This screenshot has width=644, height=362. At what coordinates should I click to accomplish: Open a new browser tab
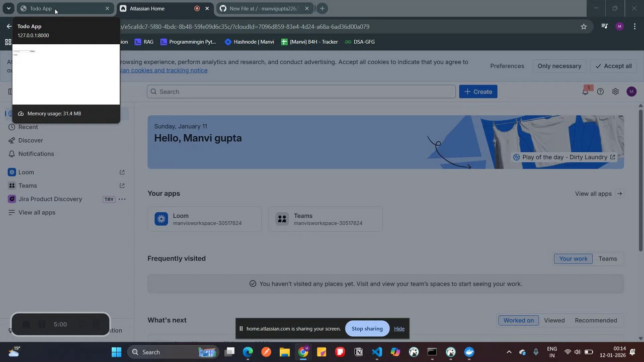click(322, 9)
